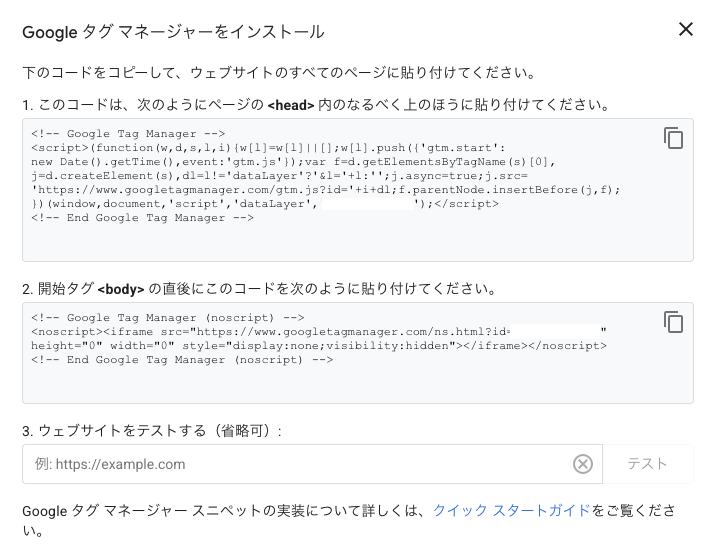Copy the body noscript snippet

(674, 322)
